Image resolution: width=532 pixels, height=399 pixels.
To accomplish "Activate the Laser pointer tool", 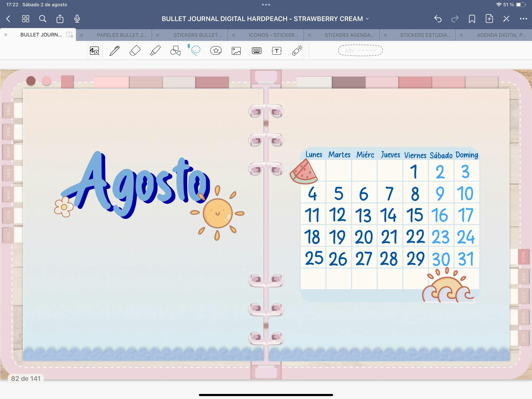I will 297,51.
